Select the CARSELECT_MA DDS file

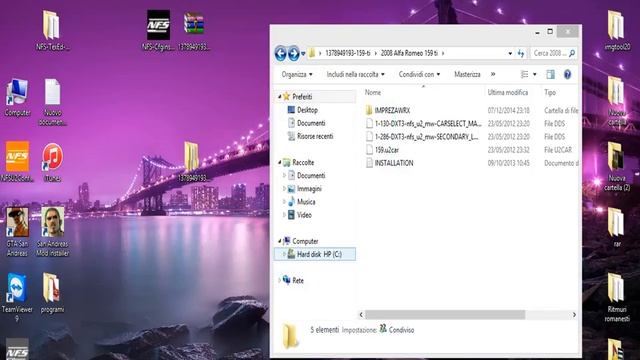coord(428,123)
